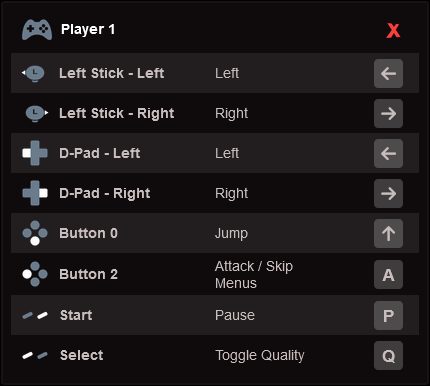Viewport: 430px width, 386px height.
Task: Change the D-Pad - Right arrow key binding
Action: tap(388, 194)
